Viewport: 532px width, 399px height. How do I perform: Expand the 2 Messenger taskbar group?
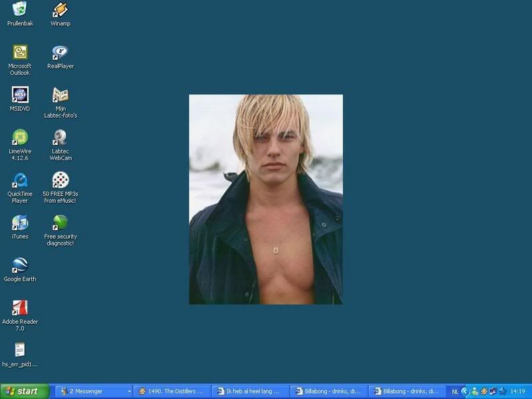pyautogui.click(x=94, y=392)
